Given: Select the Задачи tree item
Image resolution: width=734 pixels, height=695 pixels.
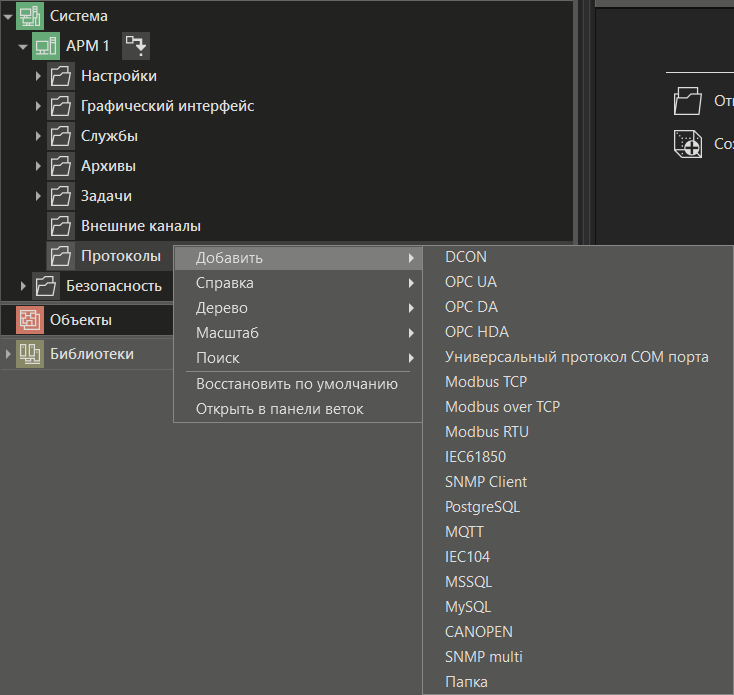Looking at the screenshot, I should 106,196.
